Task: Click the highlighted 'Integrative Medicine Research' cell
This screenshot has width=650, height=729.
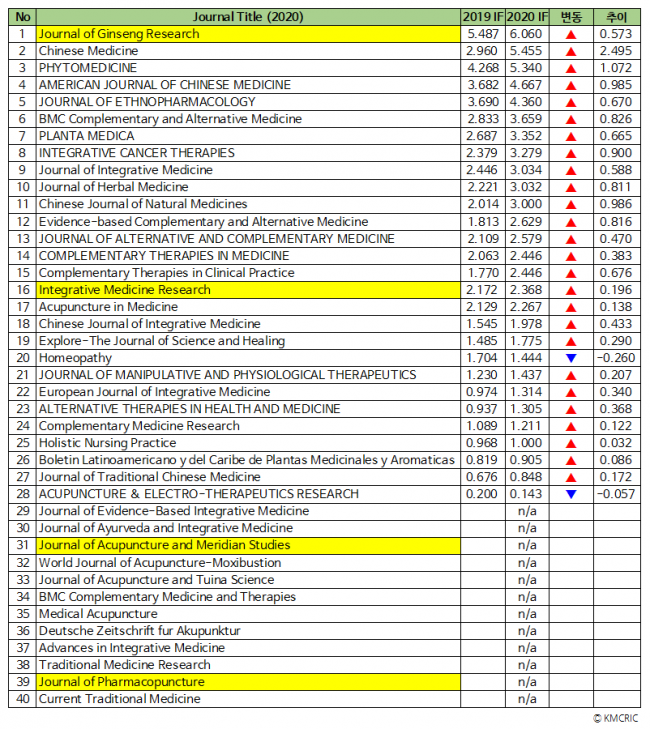Action: 248,290
